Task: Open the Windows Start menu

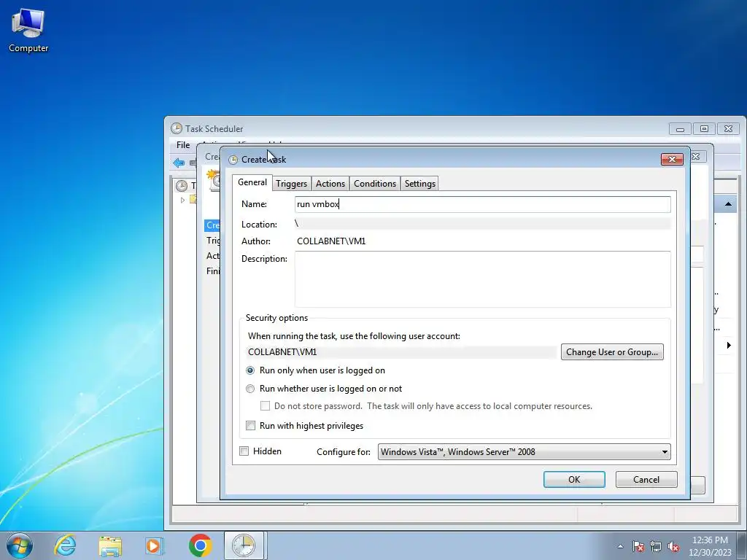Action: tap(20, 545)
